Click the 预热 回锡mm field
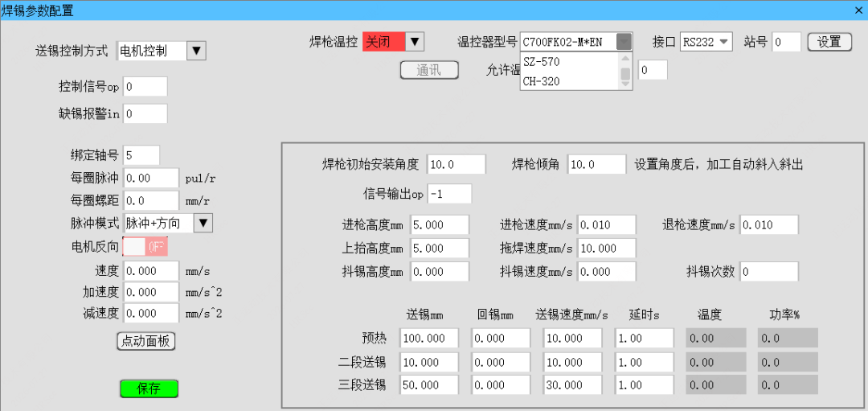 click(x=501, y=338)
